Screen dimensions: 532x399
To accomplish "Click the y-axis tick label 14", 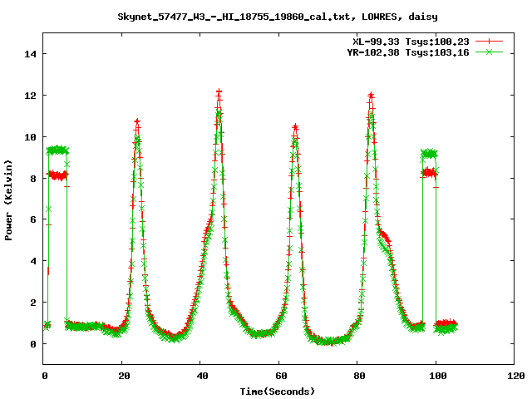I will [x=29, y=54].
